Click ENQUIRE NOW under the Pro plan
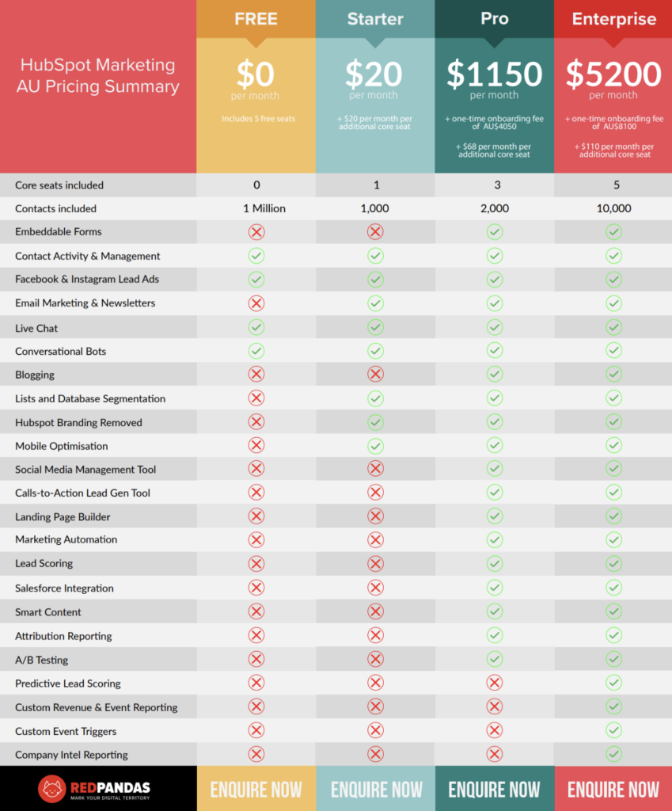672x811 pixels. coord(494,790)
